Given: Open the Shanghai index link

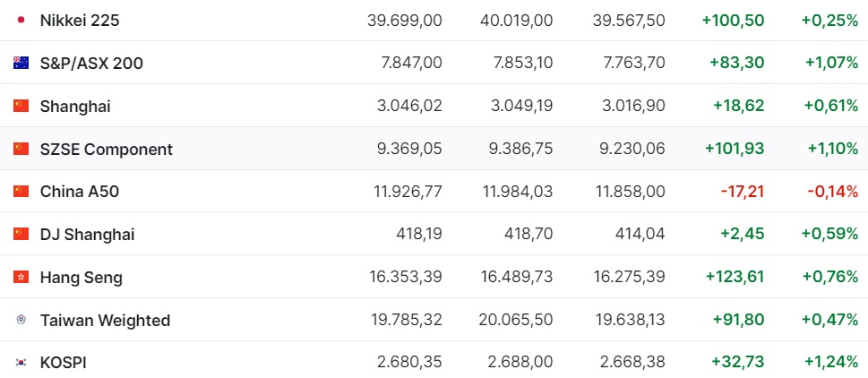Looking at the screenshot, I should click(x=75, y=107).
